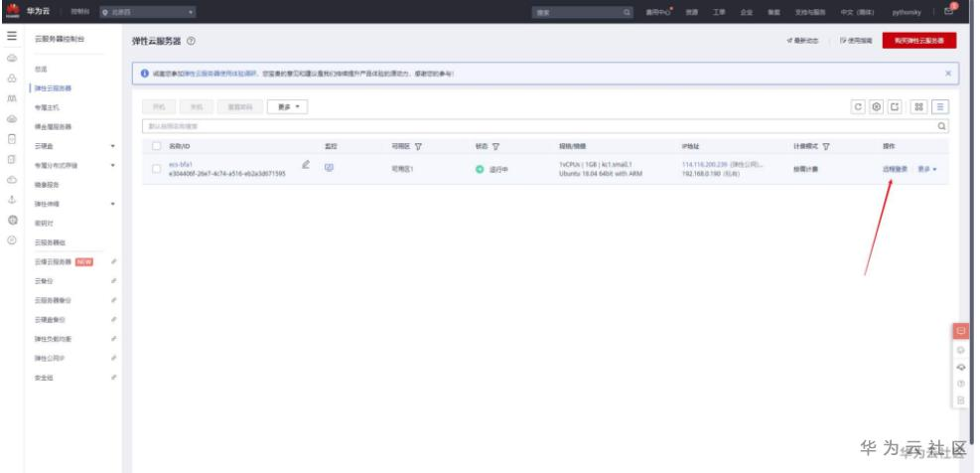The image size is (980, 473).
Task: Click the anchor icon in the left rail
Action: 11,200
